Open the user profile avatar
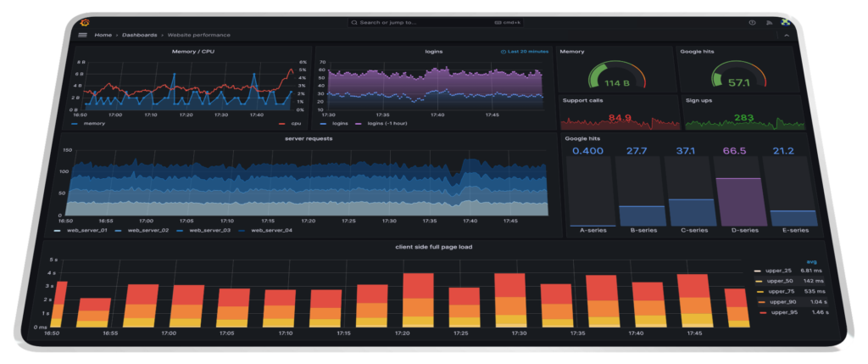 (x=785, y=22)
